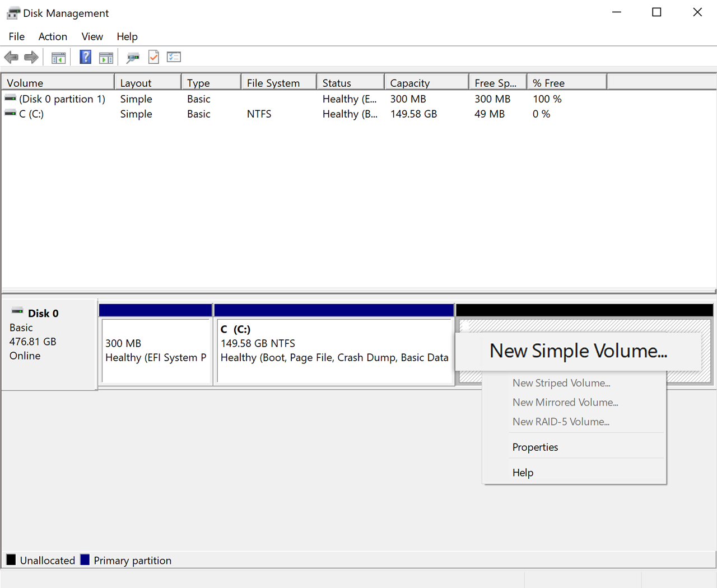Screen dimensions: 717x588
Task: Click Help in the context menu
Action: tap(523, 473)
